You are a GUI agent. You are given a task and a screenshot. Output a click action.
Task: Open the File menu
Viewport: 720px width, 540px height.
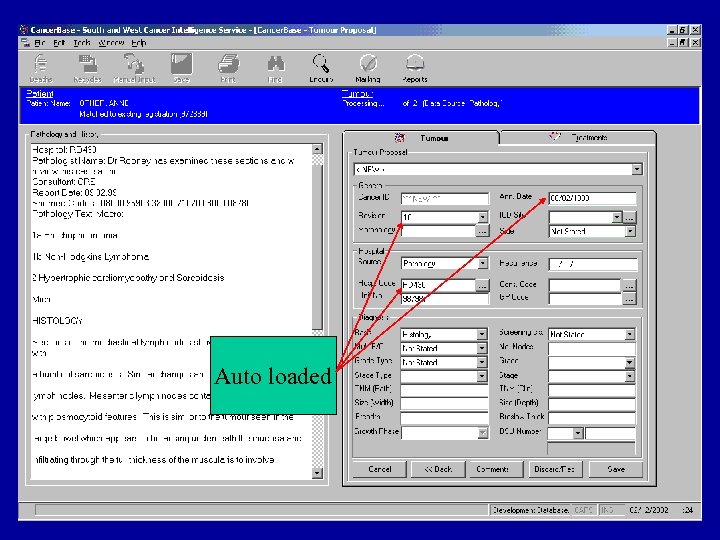pyautogui.click(x=39, y=43)
